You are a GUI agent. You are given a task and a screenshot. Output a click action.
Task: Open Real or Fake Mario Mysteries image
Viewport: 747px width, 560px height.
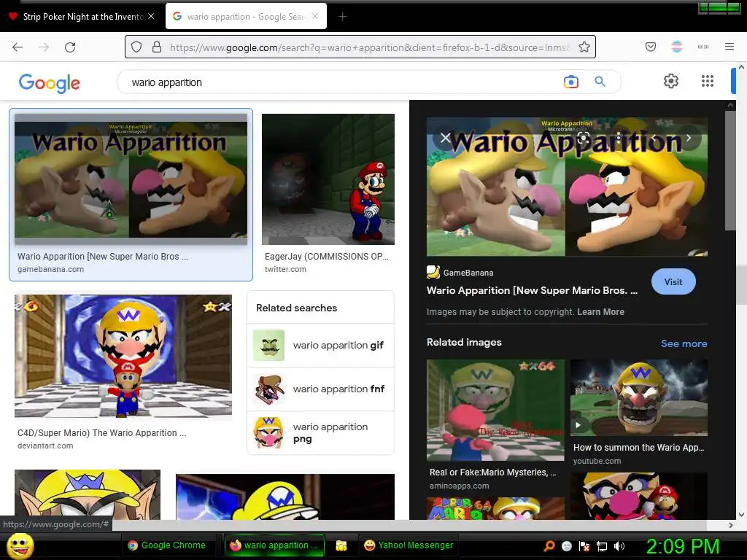click(495, 410)
